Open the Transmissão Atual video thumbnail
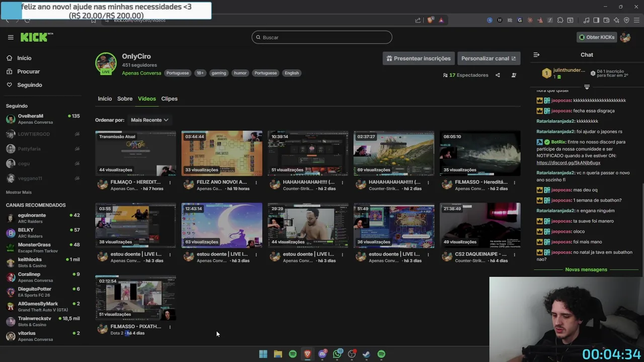Screen dimensions: 644x362 (135, 153)
